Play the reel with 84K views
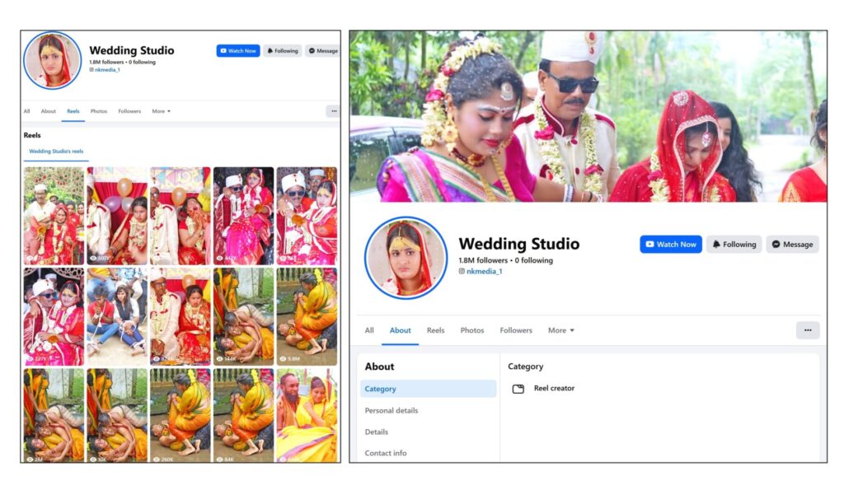Viewport: 844px width, 504px height. click(x=243, y=416)
